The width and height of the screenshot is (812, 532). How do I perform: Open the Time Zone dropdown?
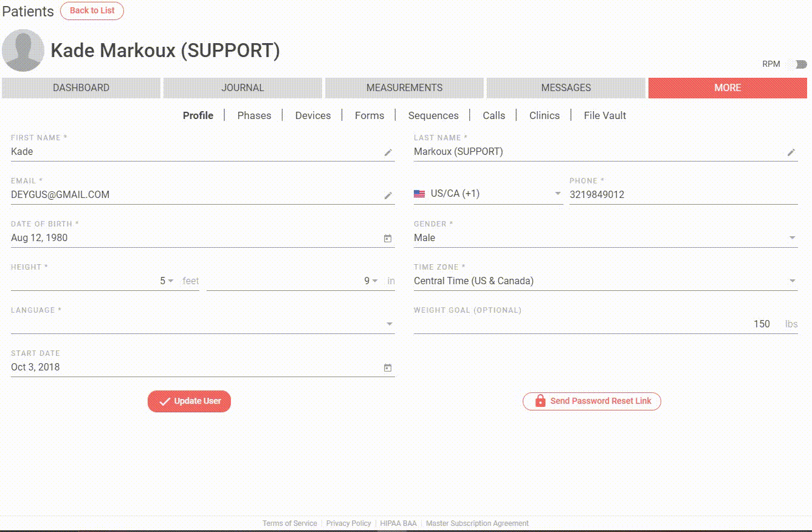[792, 281]
